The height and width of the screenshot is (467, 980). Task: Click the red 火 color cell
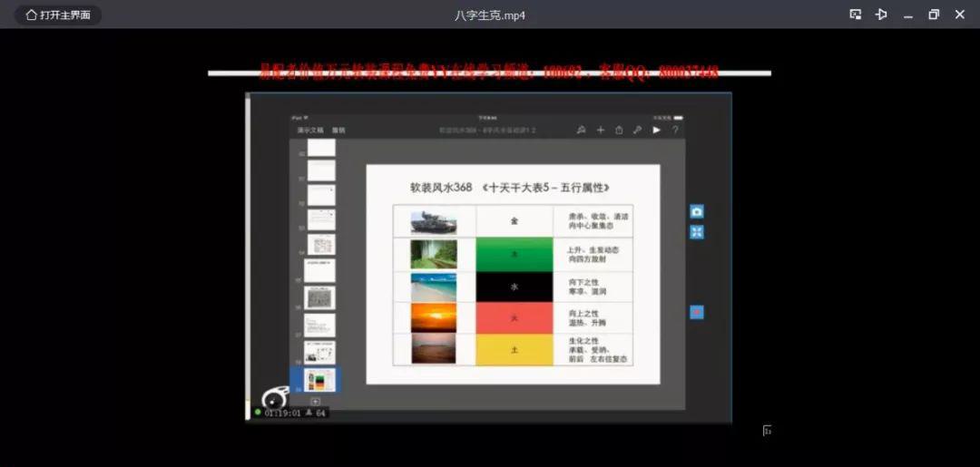pos(514,317)
